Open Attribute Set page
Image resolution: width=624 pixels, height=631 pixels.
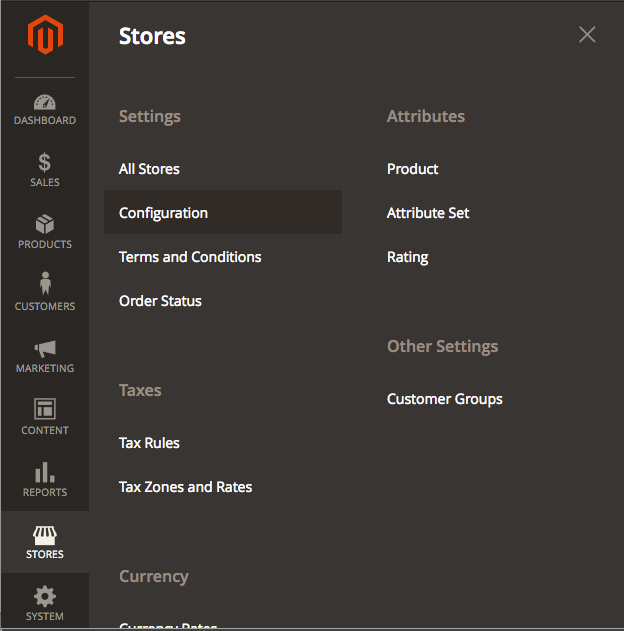tap(428, 213)
